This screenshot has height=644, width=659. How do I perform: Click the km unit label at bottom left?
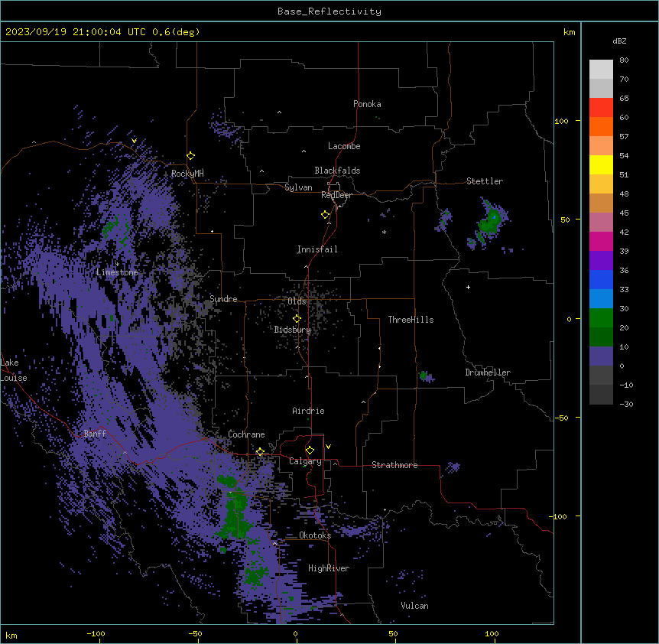(x=11, y=635)
